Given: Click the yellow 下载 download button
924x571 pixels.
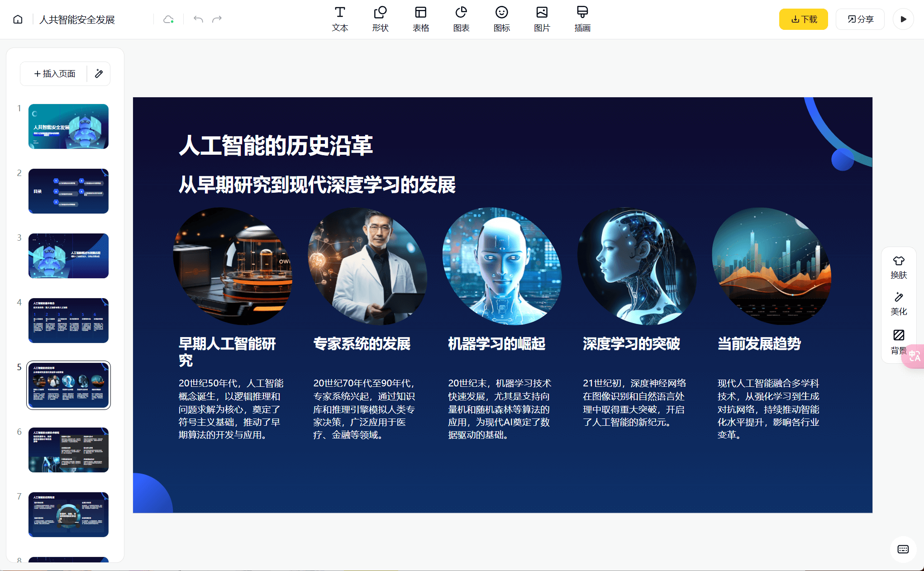Looking at the screenshot, I should (x=803, y=19).
